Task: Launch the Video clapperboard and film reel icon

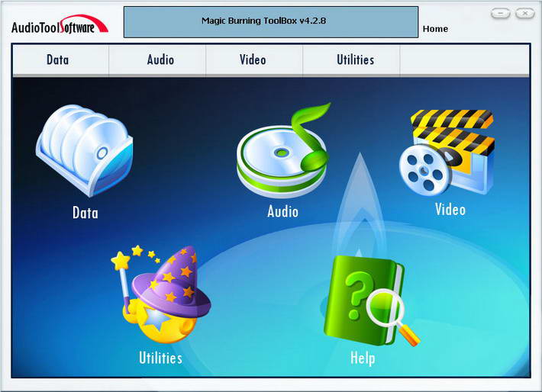Action: pos(447,153)
